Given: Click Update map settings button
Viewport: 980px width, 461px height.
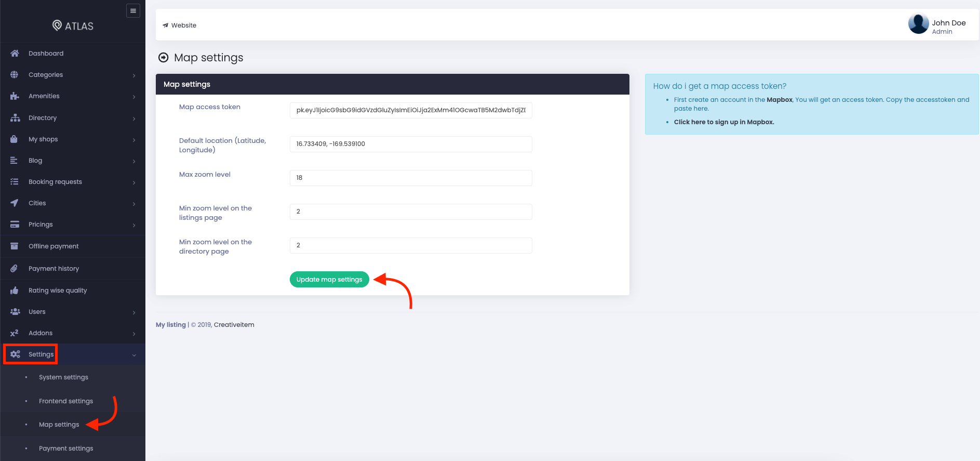Looking at the screenshot, I should pyautogui.click(x=329, y=280).
